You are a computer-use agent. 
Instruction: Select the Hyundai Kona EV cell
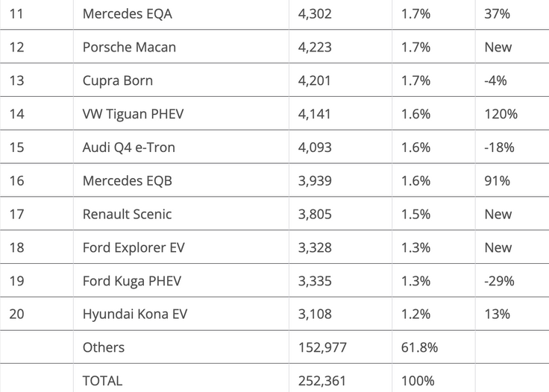pos(134,314)
